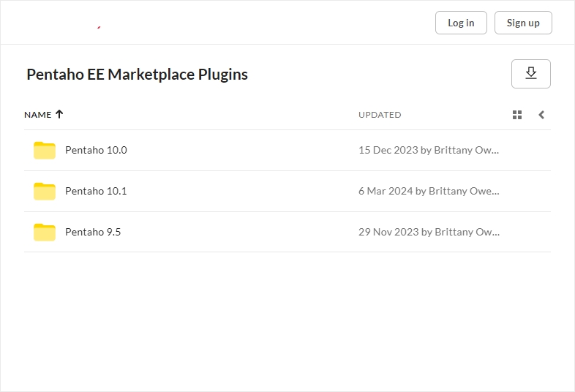The width and height of the screenshot is (575, 392).
Task: Select the Pentaho 10.1 row's empty area
Action: click(x=241, y=191)
